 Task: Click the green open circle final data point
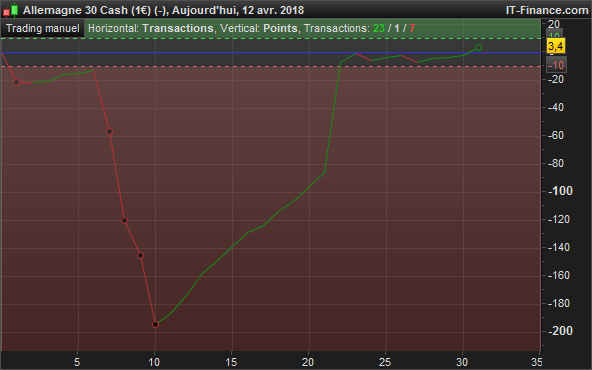click(478, 48)
